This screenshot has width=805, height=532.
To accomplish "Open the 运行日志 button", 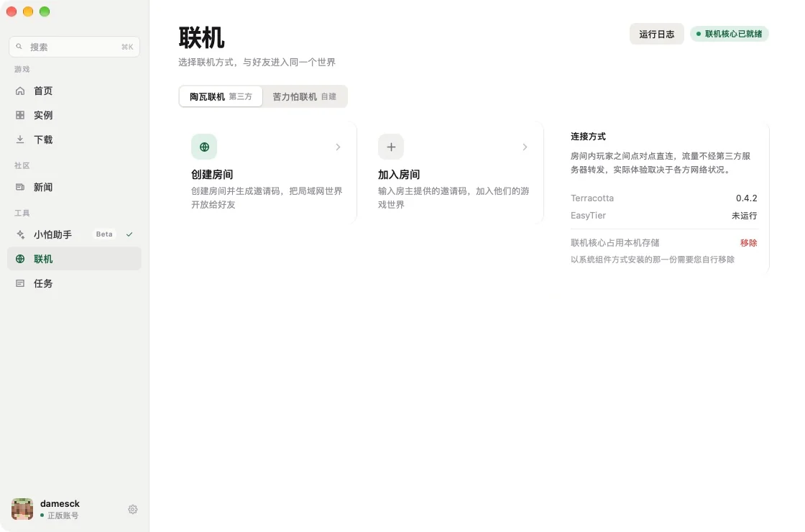I will [657, 34].
